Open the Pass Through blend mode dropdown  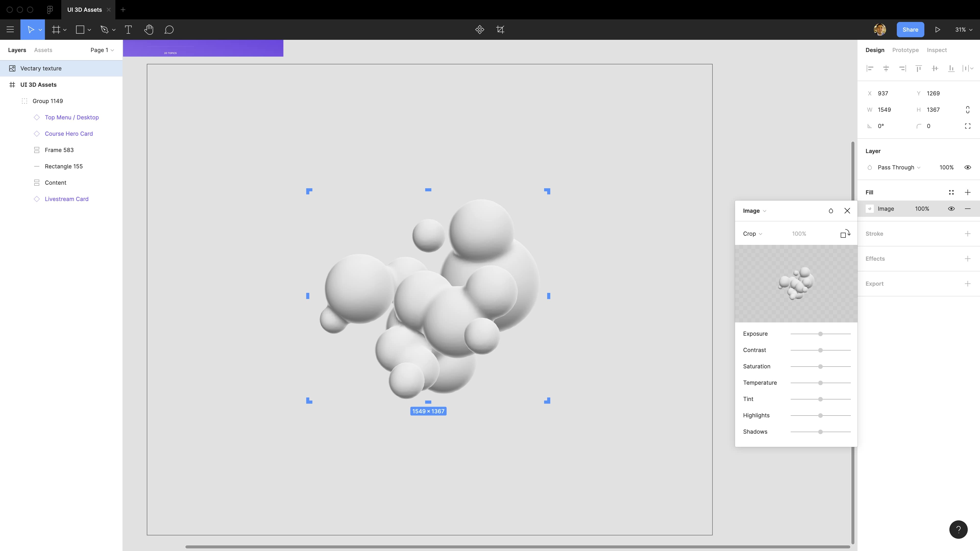point(896,167)
